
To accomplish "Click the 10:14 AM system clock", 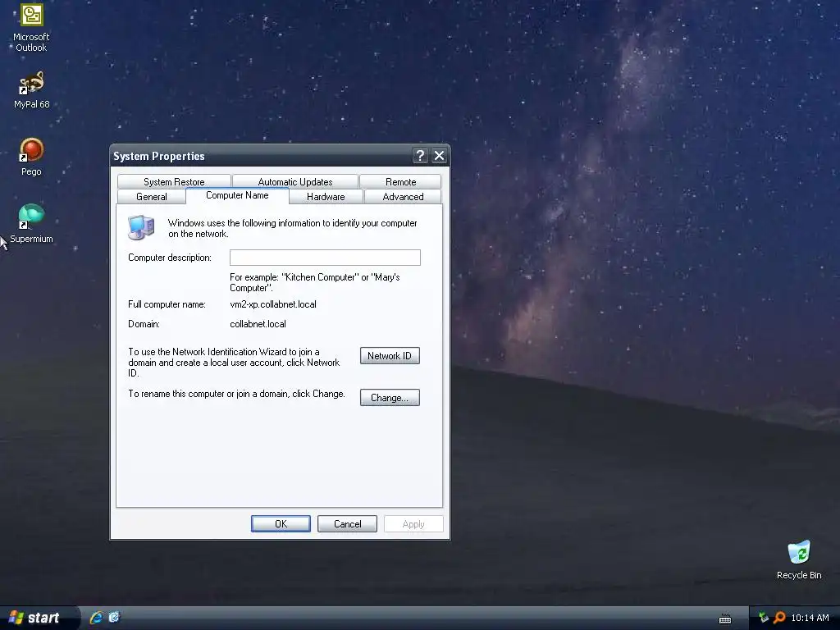I will point(810,618).
